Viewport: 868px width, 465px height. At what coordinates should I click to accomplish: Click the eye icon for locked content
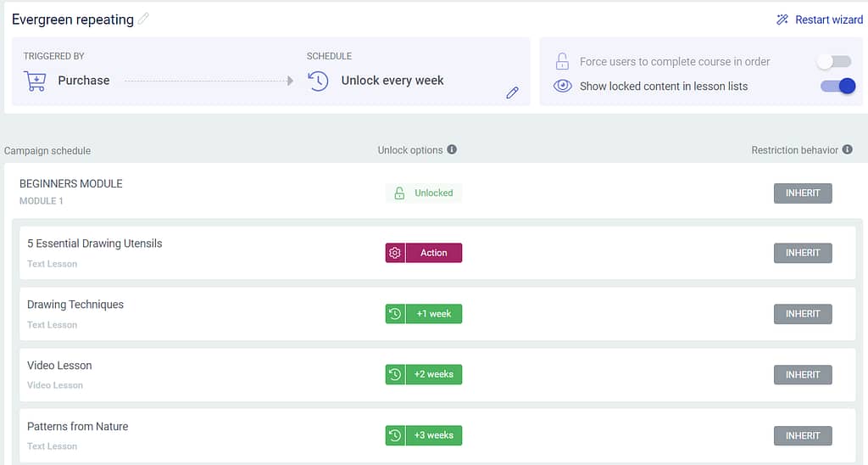(x=563, y=86)
